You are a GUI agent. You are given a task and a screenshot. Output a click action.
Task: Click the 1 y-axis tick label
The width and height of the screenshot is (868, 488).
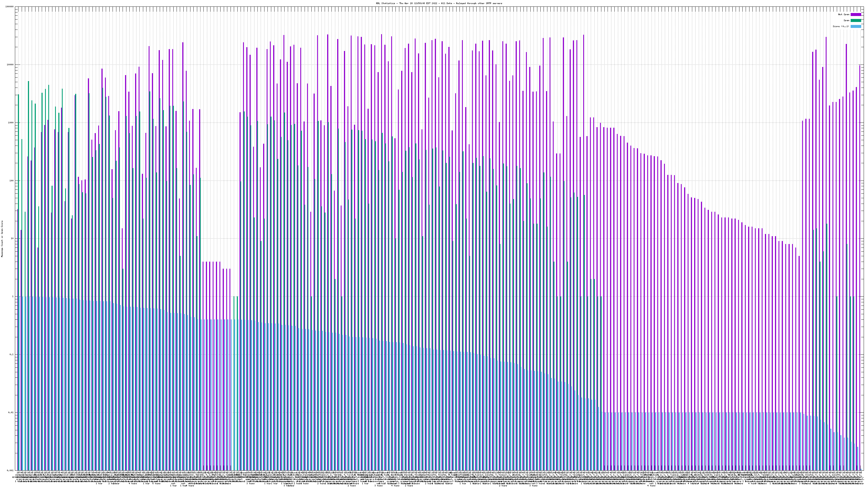[13, 296]
